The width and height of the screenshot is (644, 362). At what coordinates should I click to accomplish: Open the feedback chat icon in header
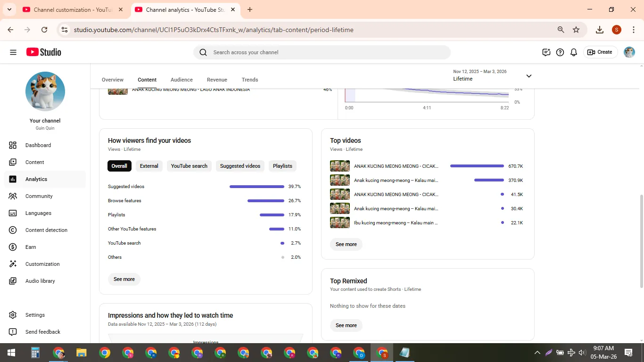click(x=546, y=52)
